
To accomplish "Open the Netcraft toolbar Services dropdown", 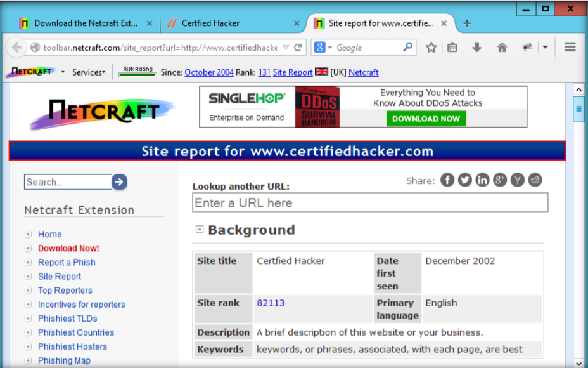I will [x=88, y=72].
